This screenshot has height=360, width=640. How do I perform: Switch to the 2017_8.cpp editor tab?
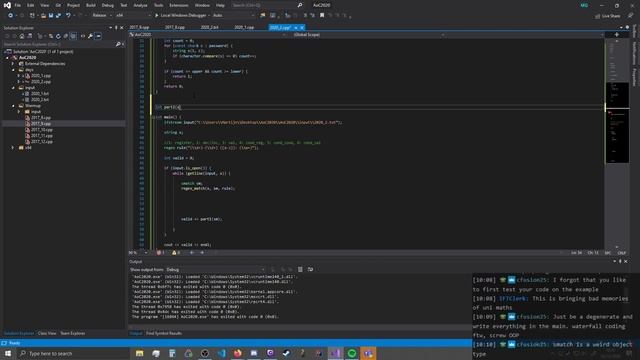tap(175, 27)
